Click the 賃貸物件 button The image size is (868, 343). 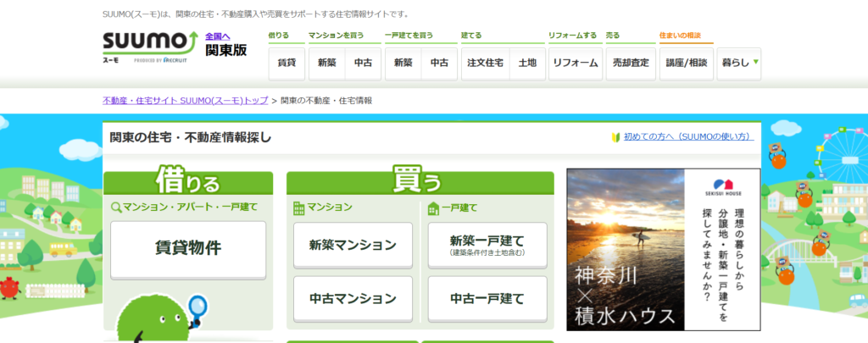tap(188, 249)
